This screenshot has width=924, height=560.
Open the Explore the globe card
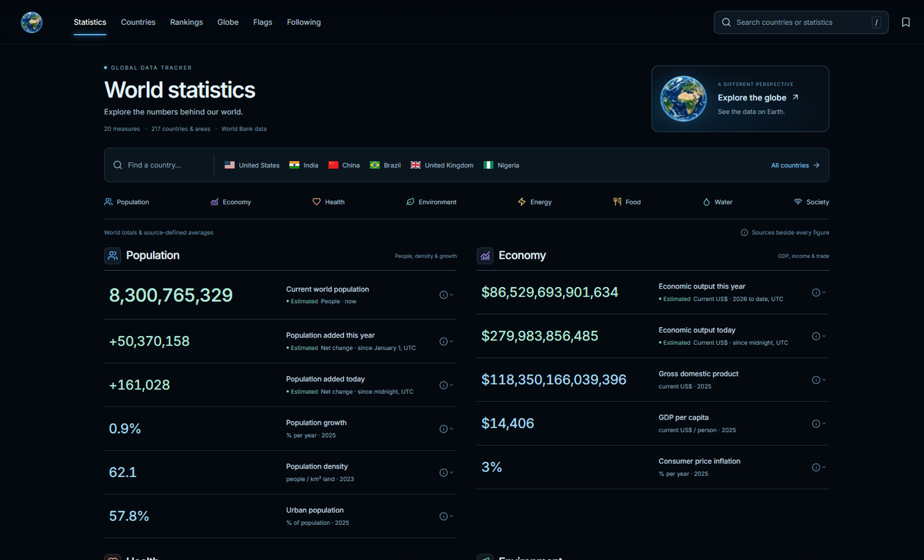[740, 99]
